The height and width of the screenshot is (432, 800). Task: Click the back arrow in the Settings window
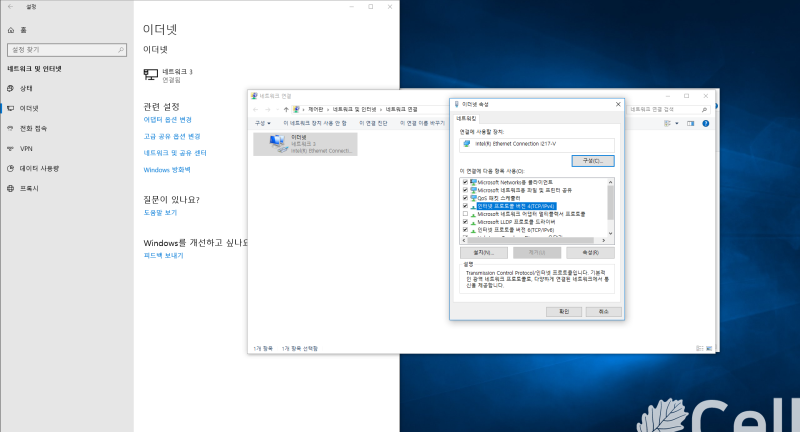click(11, 7)
